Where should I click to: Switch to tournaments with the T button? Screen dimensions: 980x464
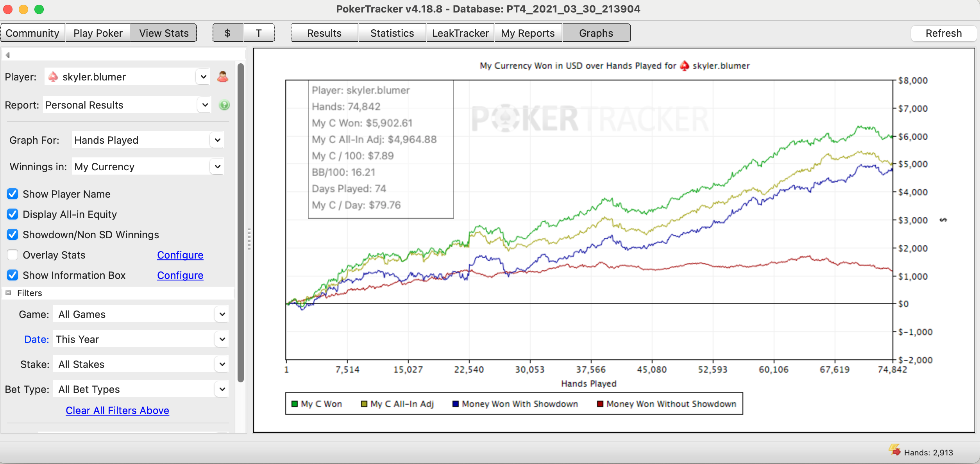(x=259, y=33)
